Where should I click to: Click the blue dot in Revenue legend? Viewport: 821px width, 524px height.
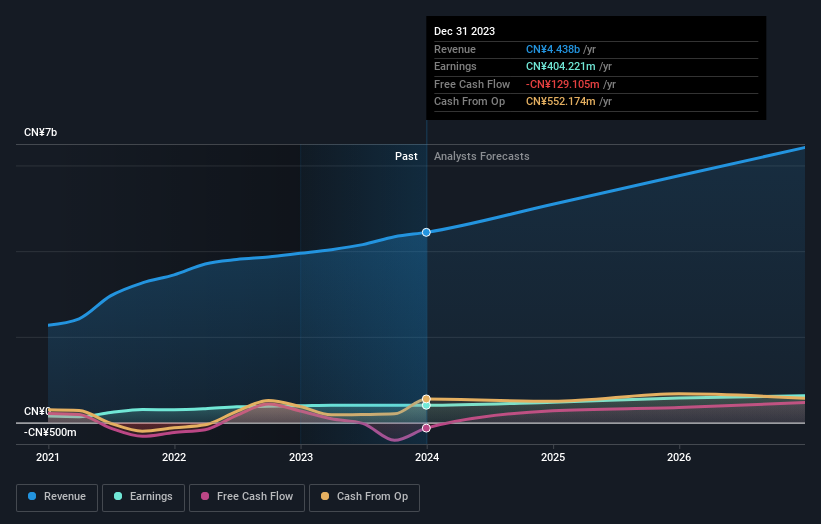pos(32,496)
